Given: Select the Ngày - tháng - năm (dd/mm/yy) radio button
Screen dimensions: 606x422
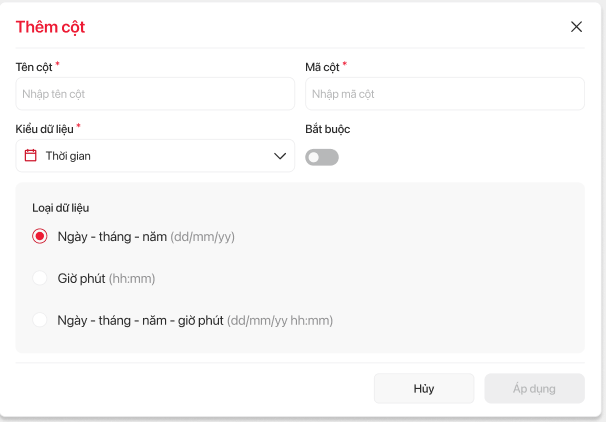Looking at the screenshot, I should (40, 237).
